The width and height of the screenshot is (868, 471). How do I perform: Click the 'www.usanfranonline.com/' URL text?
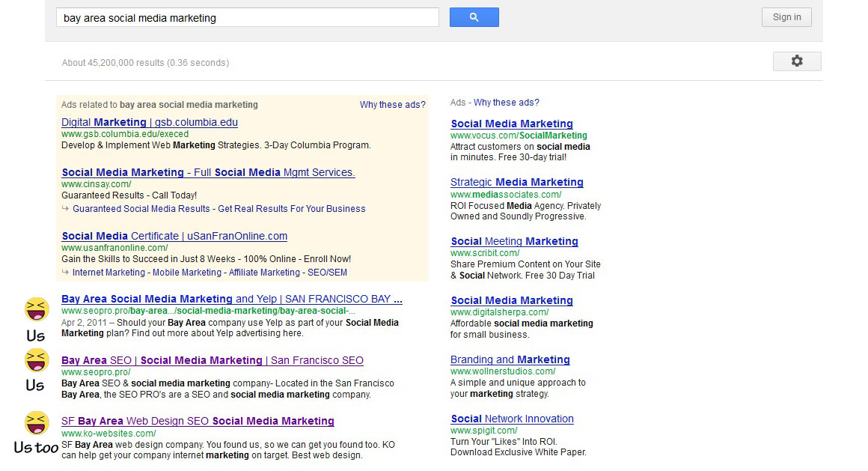click(x=114, y=248)
